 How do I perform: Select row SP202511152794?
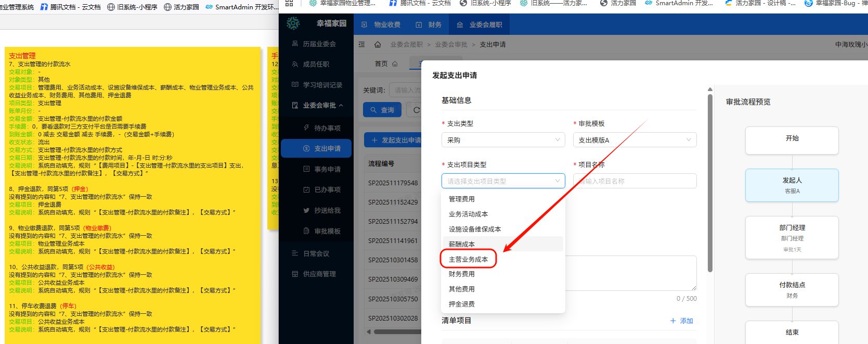pos(393,221)
